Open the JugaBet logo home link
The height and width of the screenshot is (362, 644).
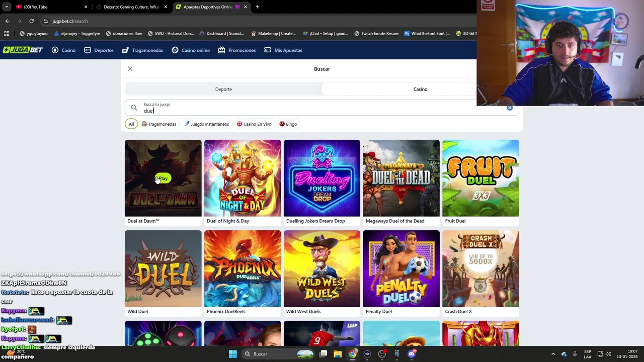23,50
